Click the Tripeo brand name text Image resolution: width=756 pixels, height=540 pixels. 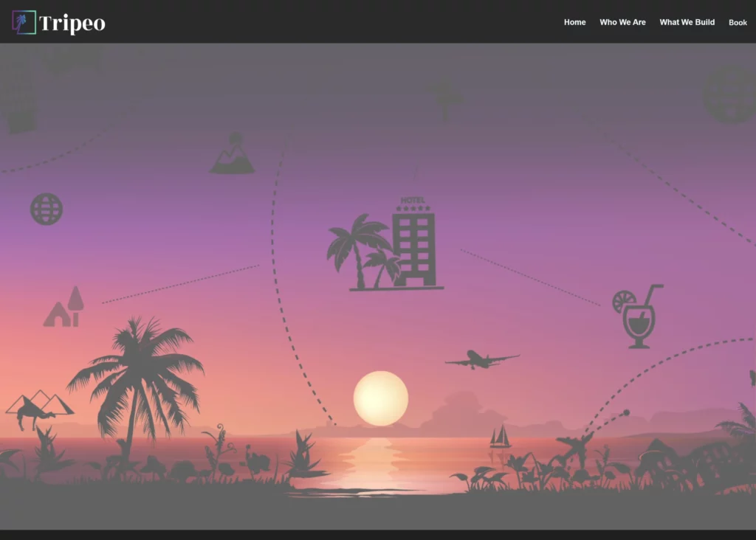tap(73, 23)
